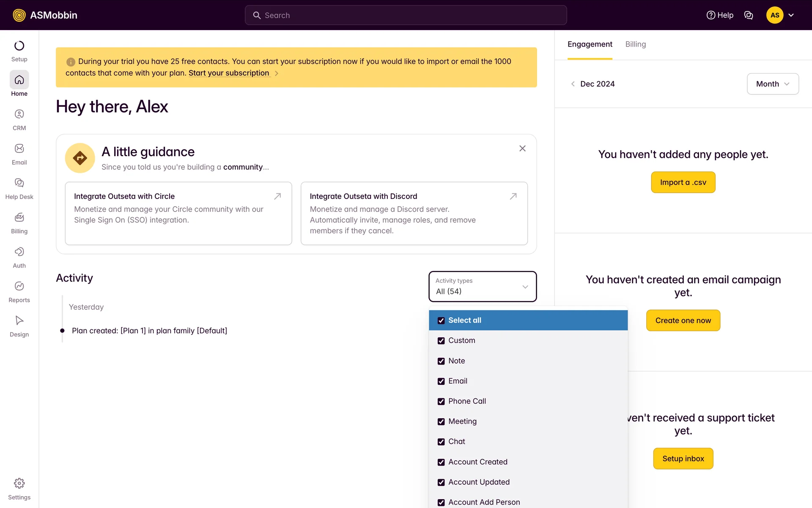The width and height of the screenshot is (812, 508).
Task: Expand the AS account menu chevron
Action: (791, 15)
